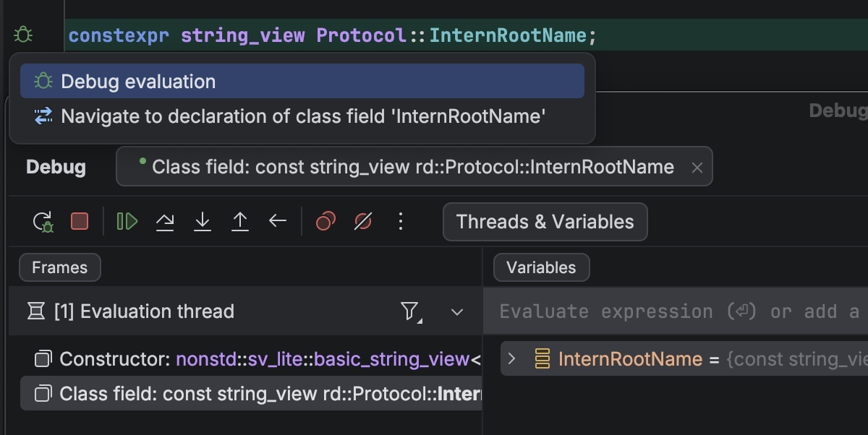
Task: Open the debugger more options menu
Action: 401,221
